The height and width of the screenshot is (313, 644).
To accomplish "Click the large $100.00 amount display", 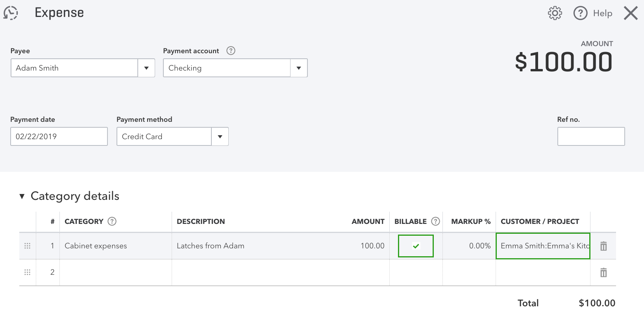I will [x=564, y=62].
